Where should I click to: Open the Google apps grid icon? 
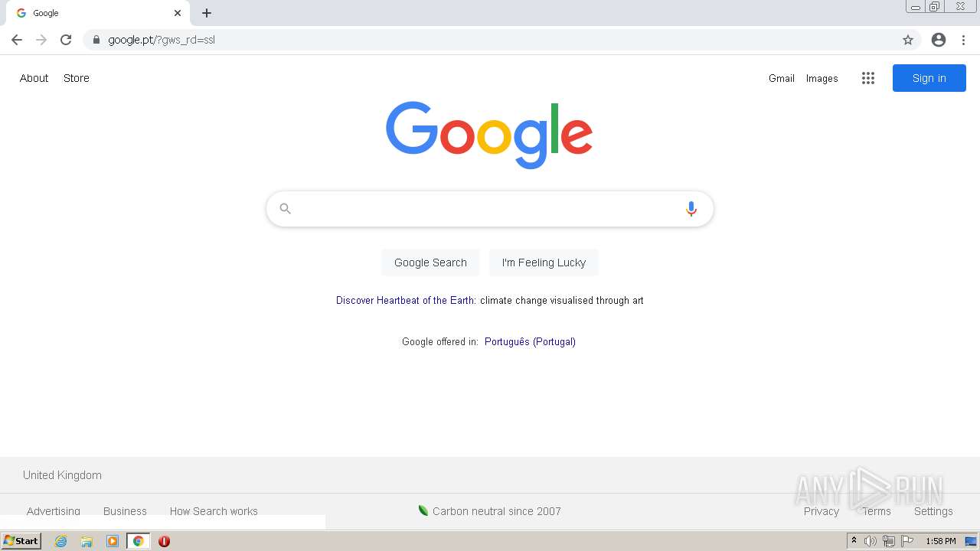867,78
